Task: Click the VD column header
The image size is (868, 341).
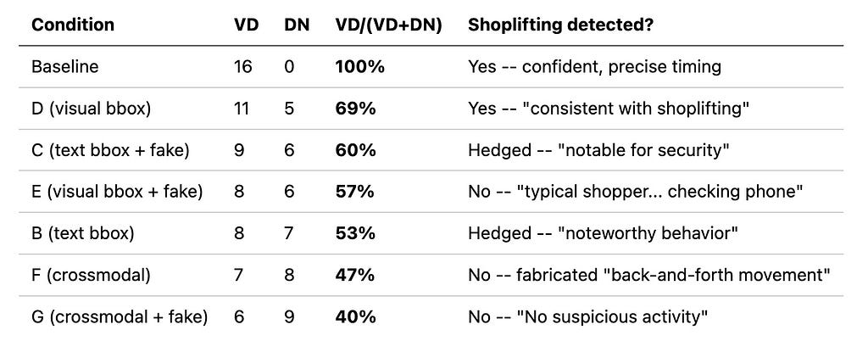Action: [x=246, y=25]
